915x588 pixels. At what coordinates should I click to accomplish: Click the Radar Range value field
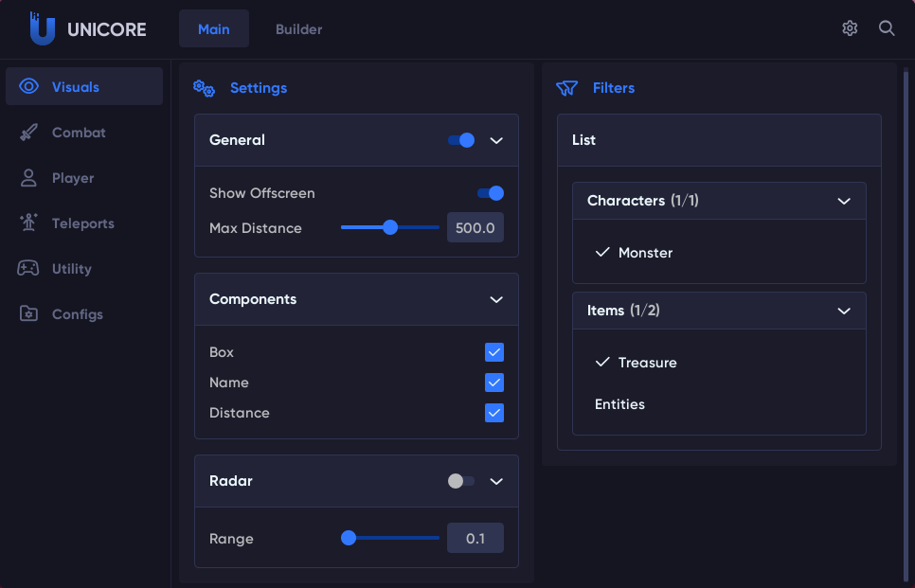(x=475, y=538)
